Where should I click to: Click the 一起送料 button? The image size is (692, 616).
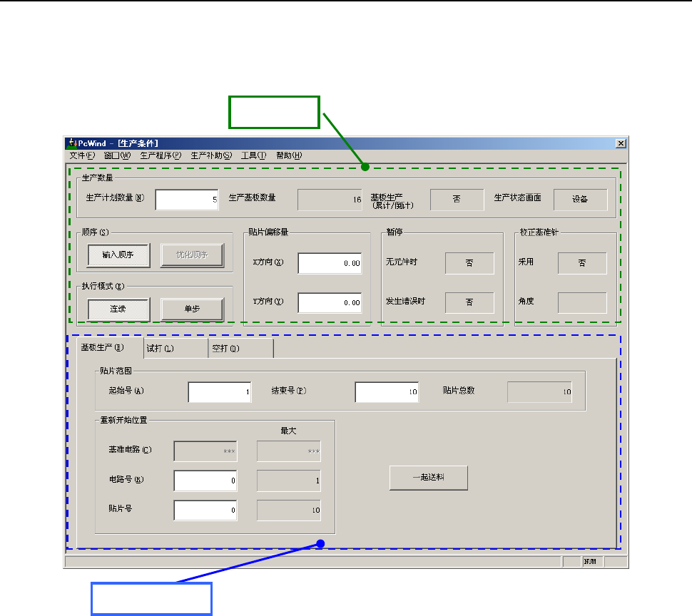429,478
